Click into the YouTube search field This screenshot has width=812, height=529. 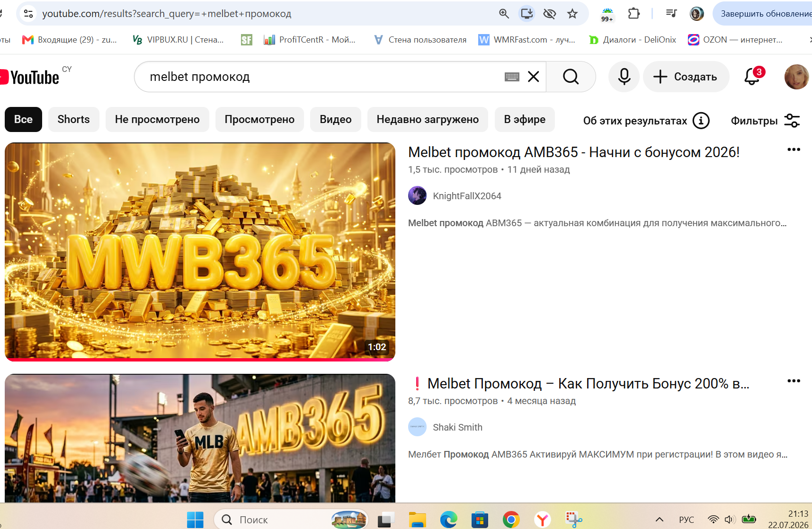click(x=322, y=77)
